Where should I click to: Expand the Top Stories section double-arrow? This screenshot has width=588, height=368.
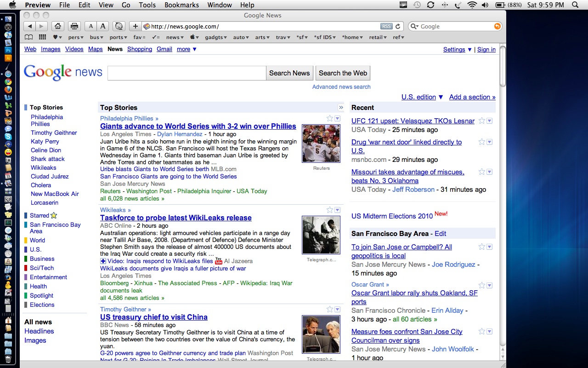[341, 108]
